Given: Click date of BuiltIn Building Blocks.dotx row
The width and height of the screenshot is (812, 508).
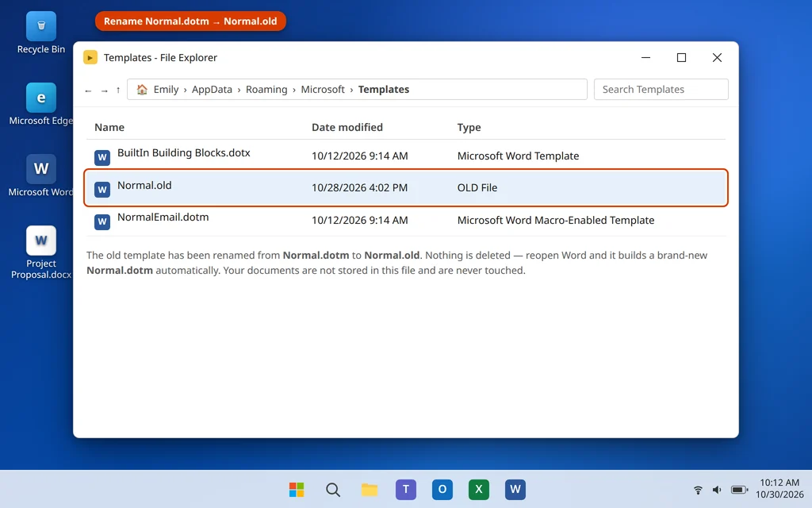Looking at the screenshot, I should (x=359, y=156).
